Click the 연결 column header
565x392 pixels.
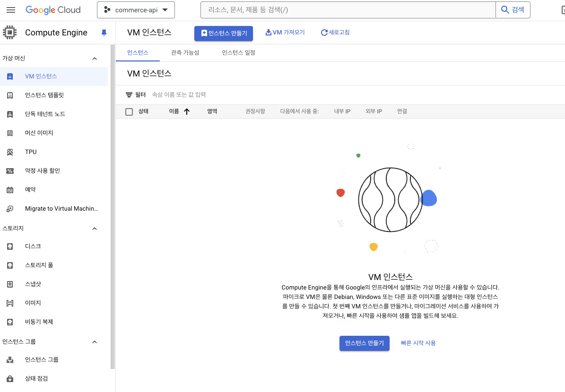pyautogui.click(x=402, y=111)
